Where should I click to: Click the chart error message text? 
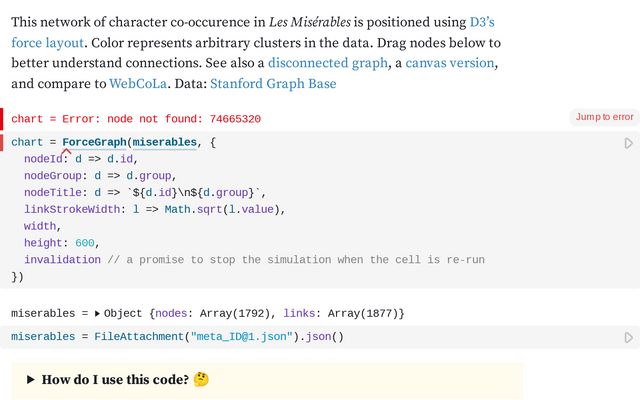click(136, 119)
